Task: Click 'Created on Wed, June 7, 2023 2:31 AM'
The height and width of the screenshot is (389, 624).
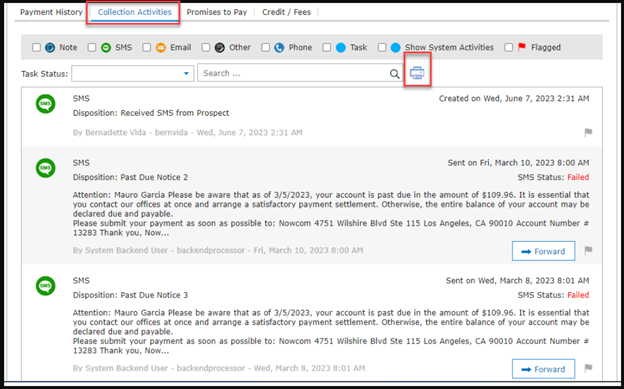Action: coord(514,98)
